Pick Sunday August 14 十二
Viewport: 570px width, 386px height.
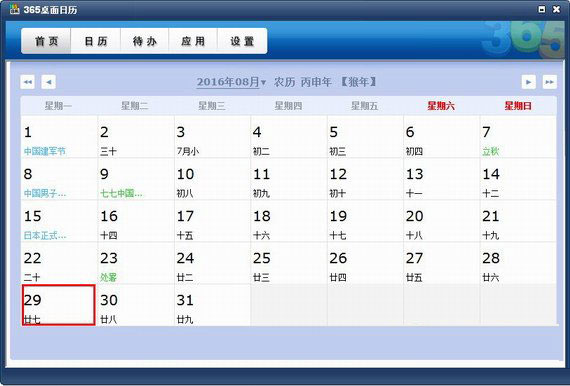coord(518,179)
